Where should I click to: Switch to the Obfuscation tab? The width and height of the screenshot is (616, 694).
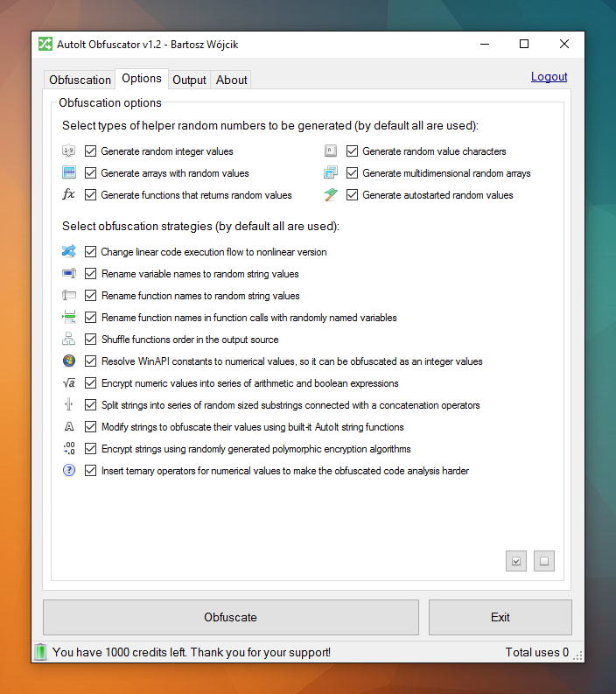click(80, 80)
